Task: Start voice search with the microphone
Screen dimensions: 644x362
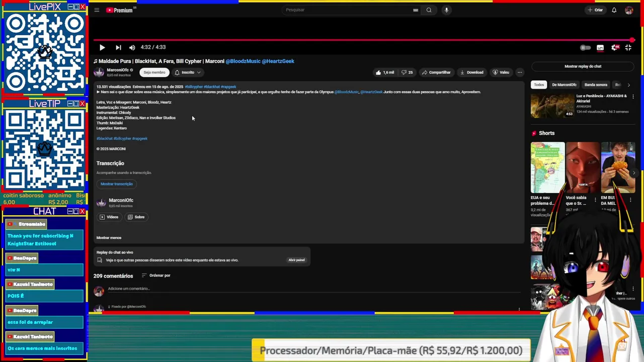Action: coord(446,10)
